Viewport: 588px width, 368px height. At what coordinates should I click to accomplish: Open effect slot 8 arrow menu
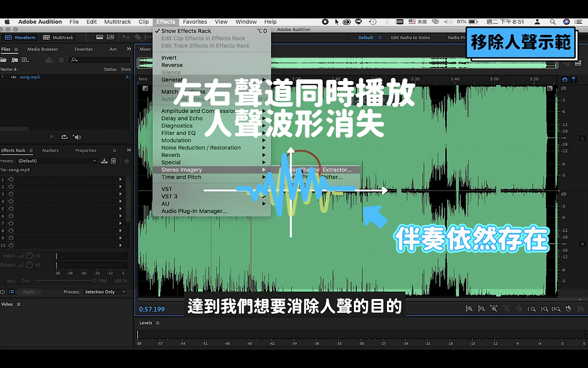(x=121, y=231)
